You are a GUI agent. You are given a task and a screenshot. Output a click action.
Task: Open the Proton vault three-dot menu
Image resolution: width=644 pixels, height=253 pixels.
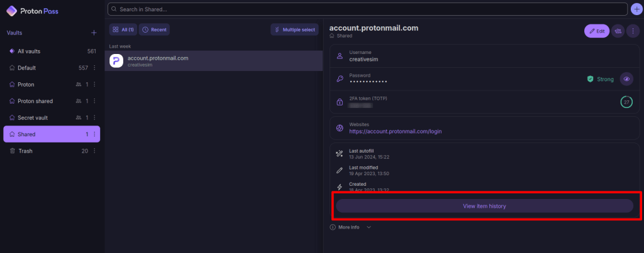[94, 85]
